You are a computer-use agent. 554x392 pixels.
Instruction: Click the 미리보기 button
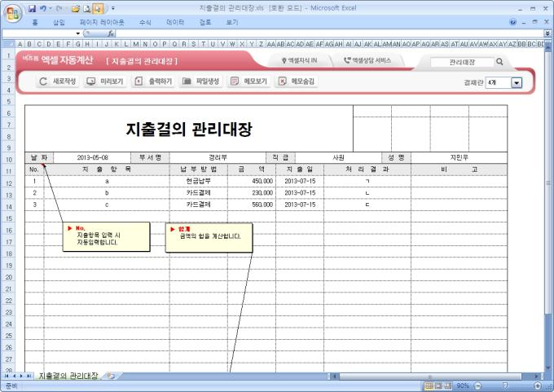pyautogui.click(x=105, y=81)
